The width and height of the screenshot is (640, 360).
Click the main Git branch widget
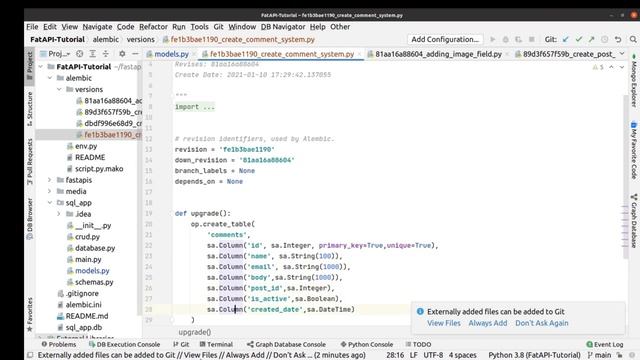click(x=599, y=356)
